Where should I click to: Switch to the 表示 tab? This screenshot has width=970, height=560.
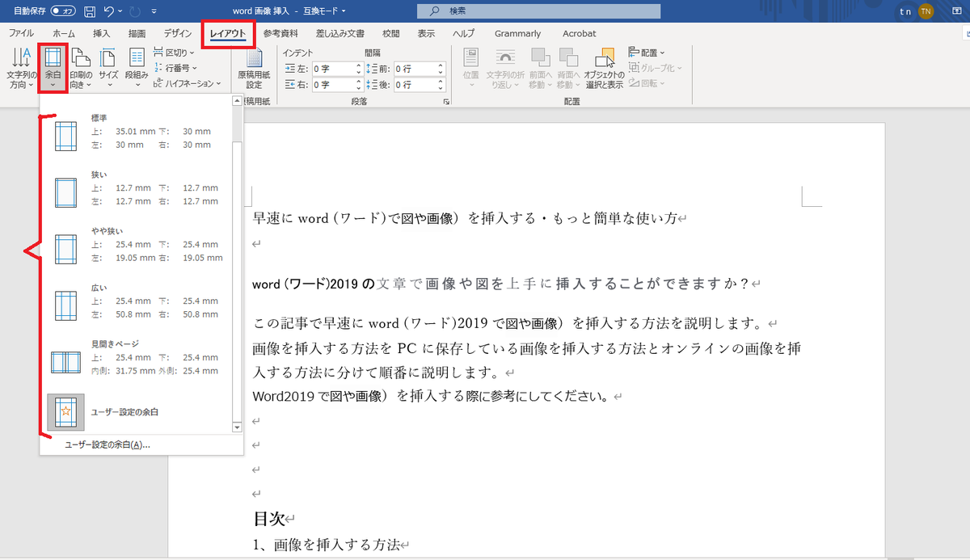pyautogui.click(x=427, y=34)
